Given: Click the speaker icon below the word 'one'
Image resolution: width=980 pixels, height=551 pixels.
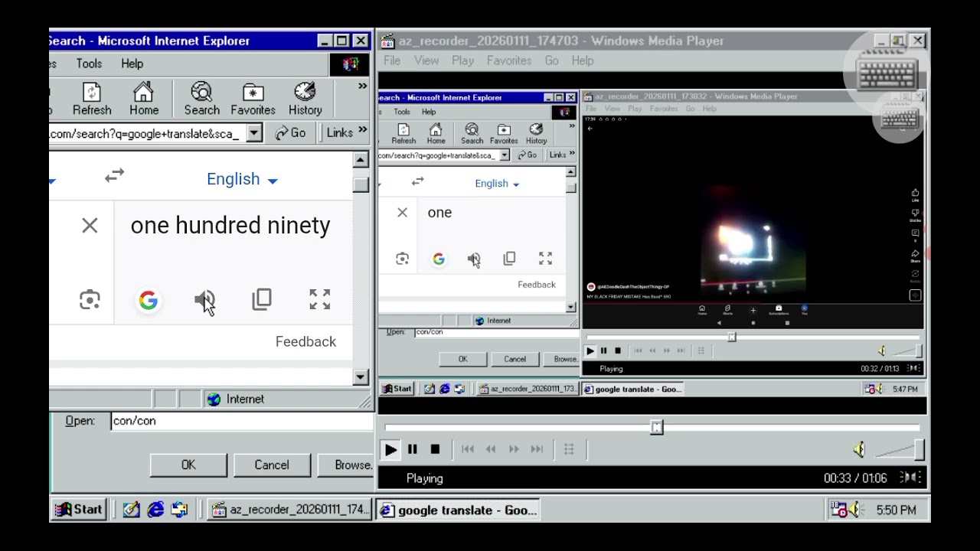Looking at the screenshot, I should 474,259.
